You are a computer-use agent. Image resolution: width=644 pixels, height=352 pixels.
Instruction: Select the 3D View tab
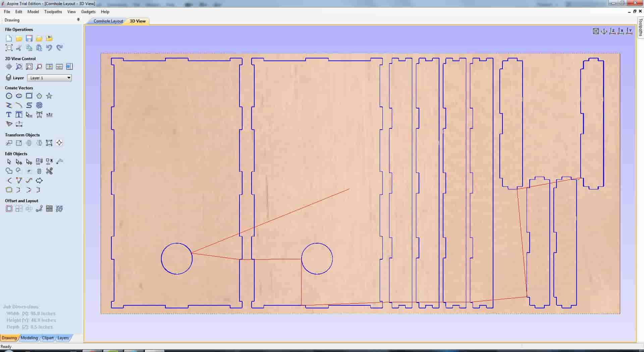[138, 21]
